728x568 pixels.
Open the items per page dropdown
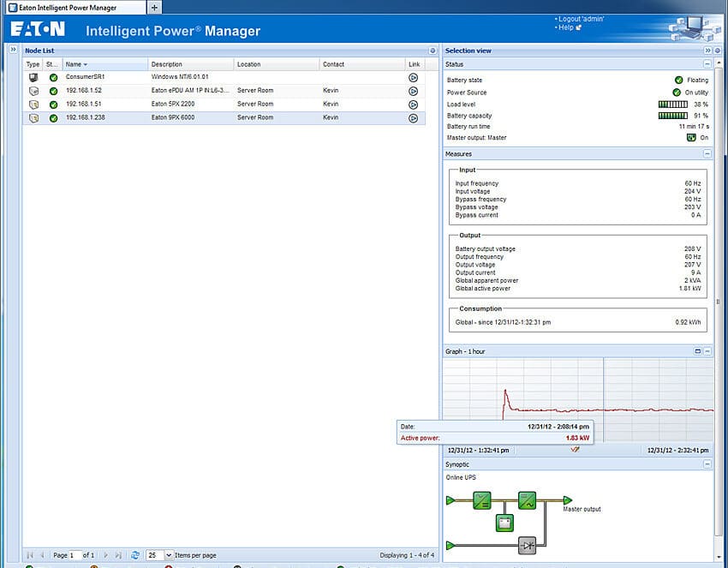[x=169, y=555]
